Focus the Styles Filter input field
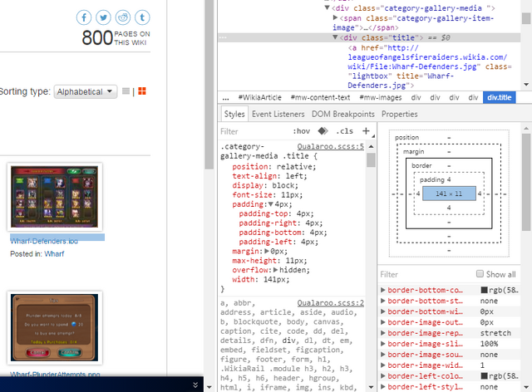Image resolution: width=532 pixels, height=392 pixels. pos(254,131)
